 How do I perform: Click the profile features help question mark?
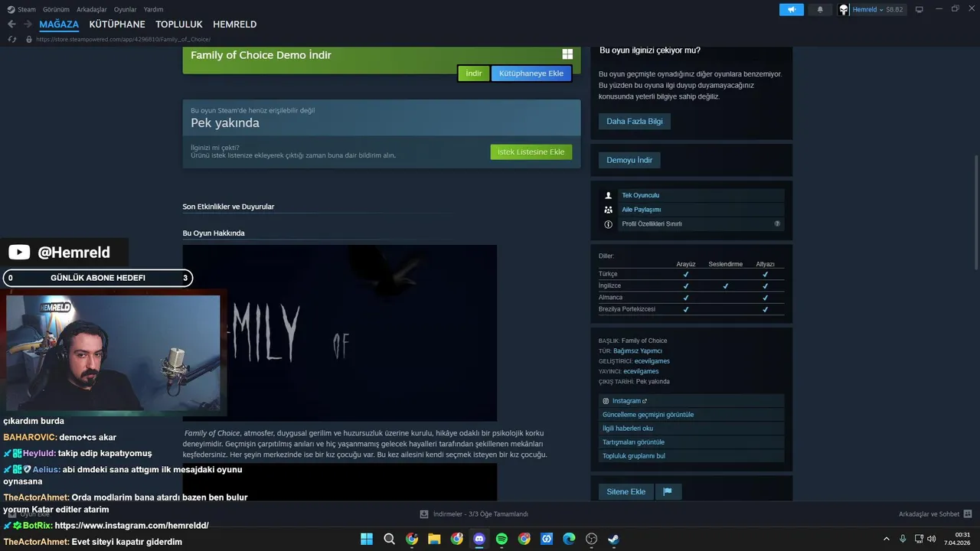tap(777, 223)
